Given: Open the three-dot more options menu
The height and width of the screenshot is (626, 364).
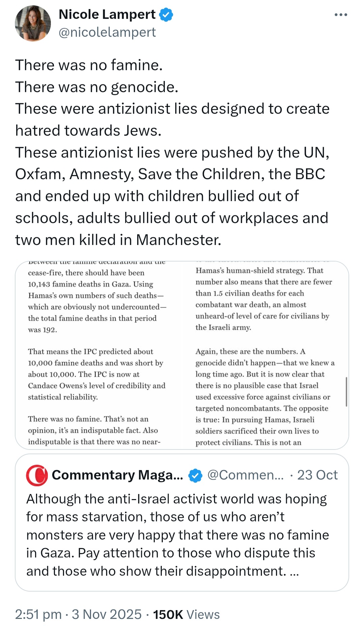Looking at the screenshot, I should point(341,15).
